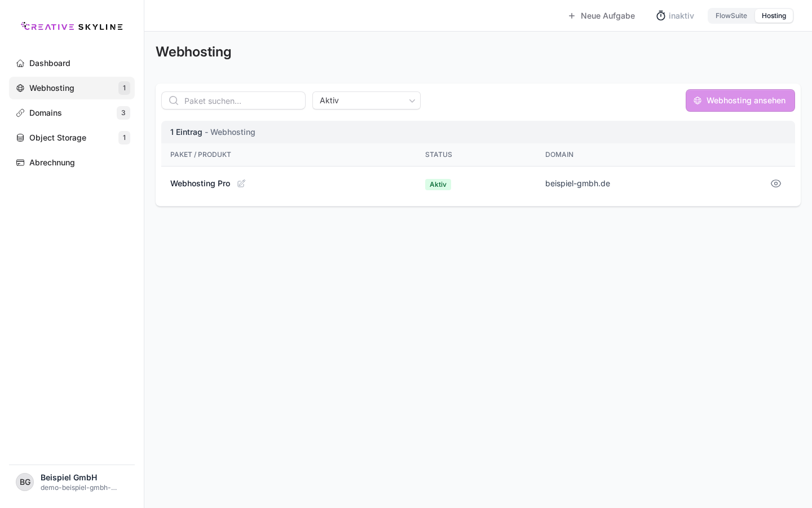Edit the Webhosting Pro name with pencil icon
The width and height of the screenshot is (812, 508).
tap(241, 183)
